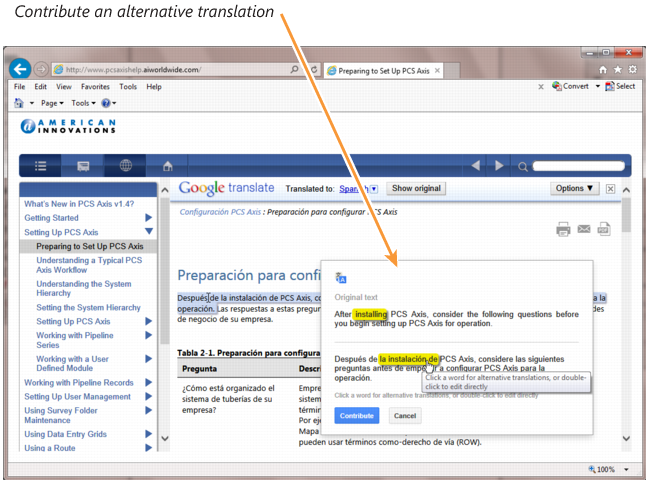Viewport: 652px width, 483px height.
Task: Export the topic with PDF icon
Action: 604,229
